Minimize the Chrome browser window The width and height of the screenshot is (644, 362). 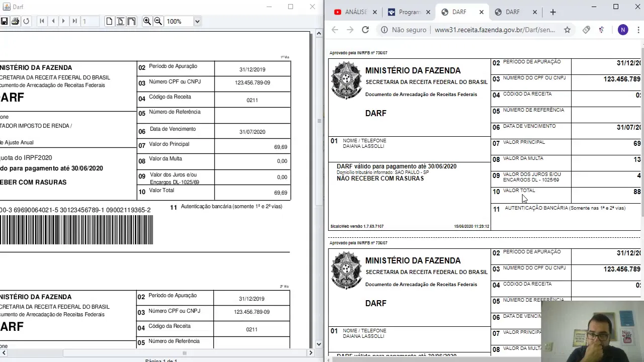(594, 7)
